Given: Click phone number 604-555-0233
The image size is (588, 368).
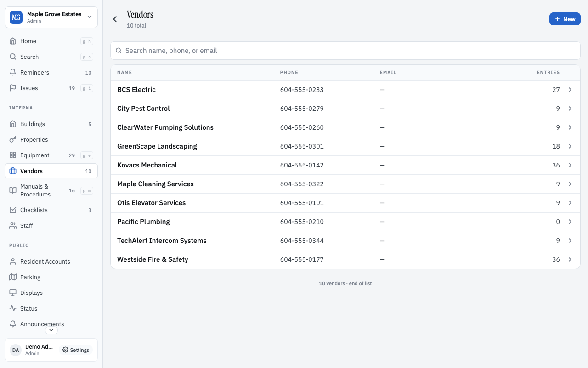Looking at the screenshot, I should [x=302, y=90].
